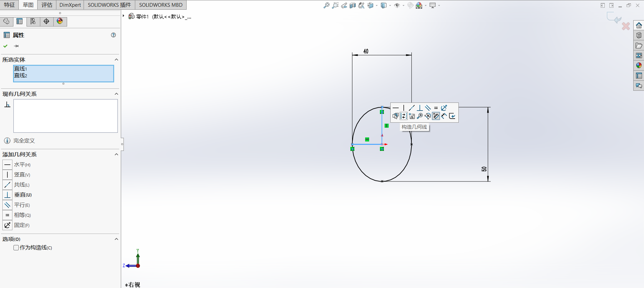Open DimXpertManager tab icon
This screenshot has height=288, width=644.
pyautogui.click(x=46, y=22)
